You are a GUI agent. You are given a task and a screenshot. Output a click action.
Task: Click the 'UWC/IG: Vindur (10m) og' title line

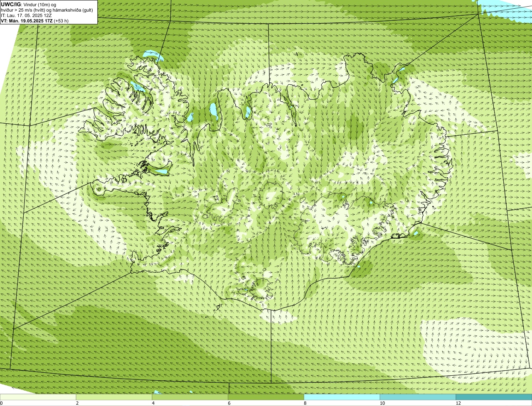point(28,5)
